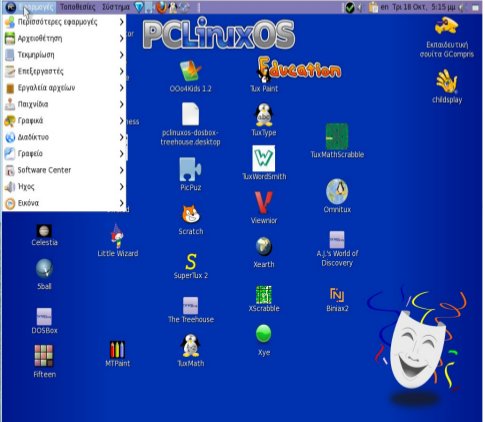Open the DOSBox desktop icon
Image resolution: width=485 pixels, height=422 pixels.
(44, 317)
